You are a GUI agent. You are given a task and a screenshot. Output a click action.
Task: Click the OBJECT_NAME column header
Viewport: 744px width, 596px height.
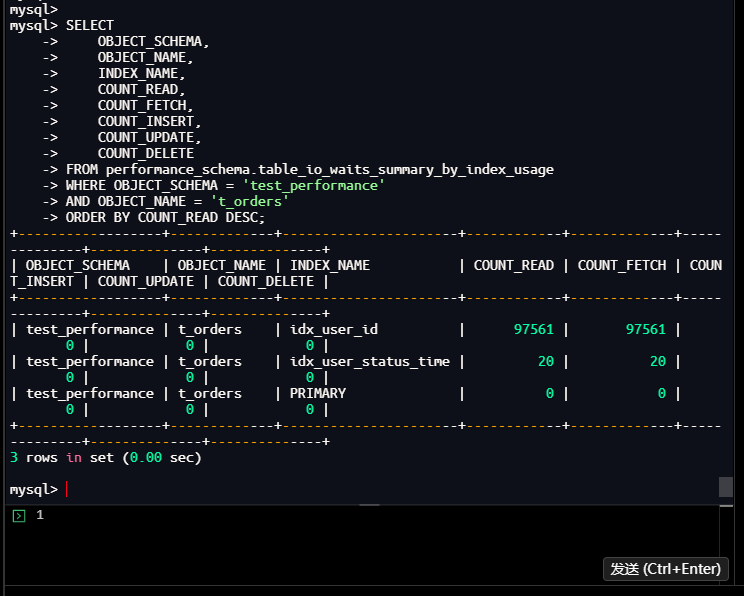point(222,266)
